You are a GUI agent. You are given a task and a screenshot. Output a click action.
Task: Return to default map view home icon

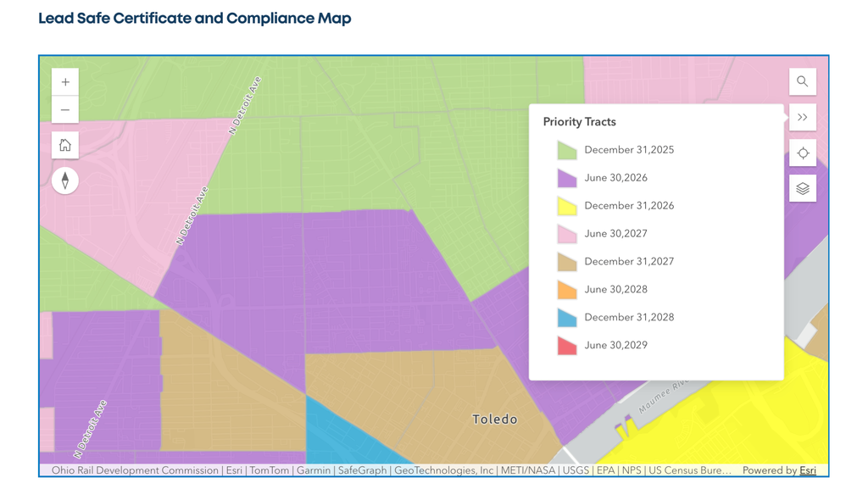[65, 145]
